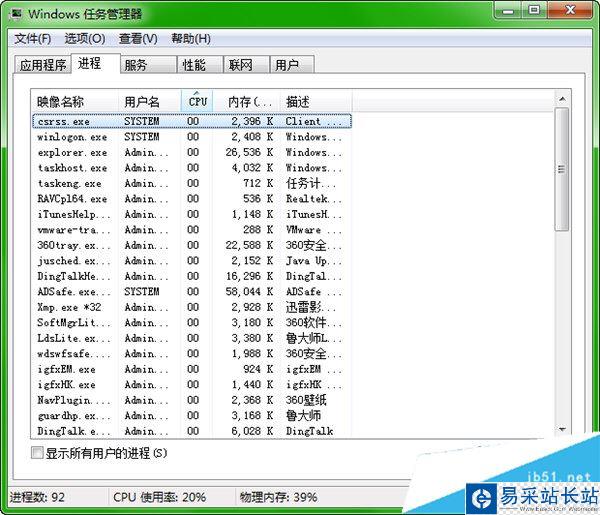Sort by 映像名称 column header

coord(75,101)
